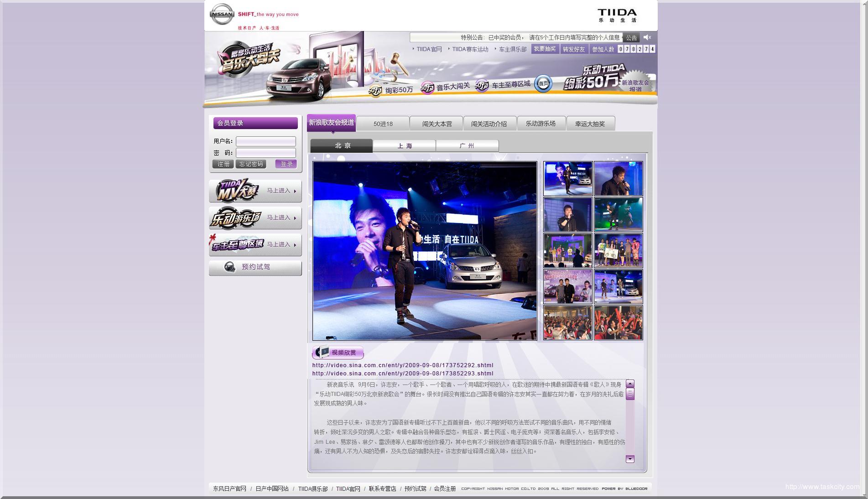Open the TIIDA官网 footer link
Screen dimensions: 868x499
[348, 489]
